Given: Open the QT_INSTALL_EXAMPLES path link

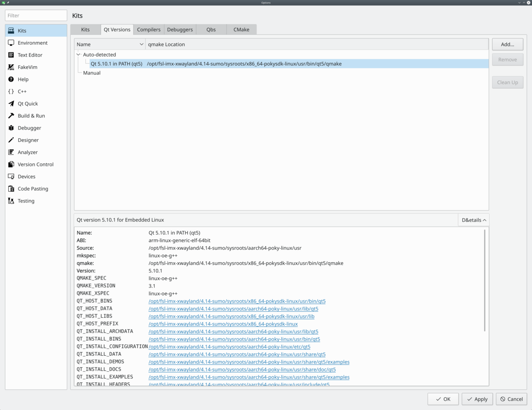Looking at the screenshot, I should tap(249, 377).
